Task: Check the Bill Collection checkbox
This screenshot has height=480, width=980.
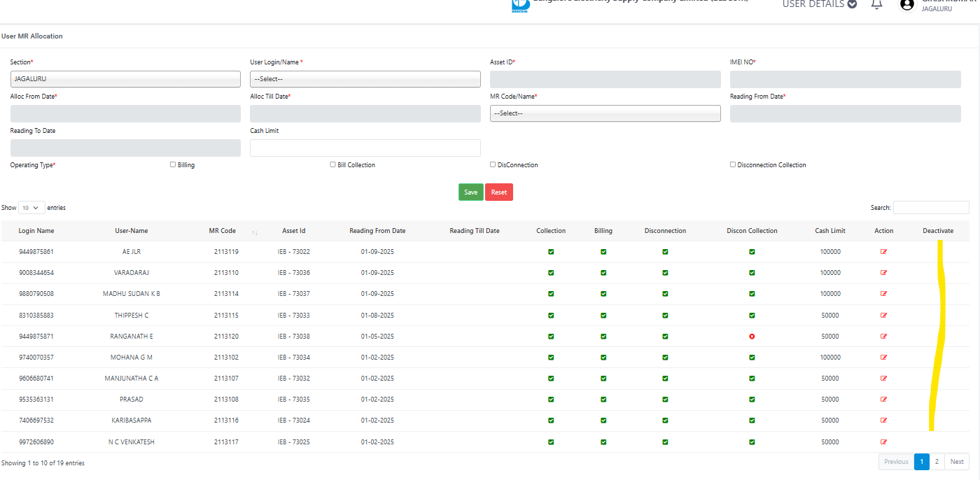Action: [x=332, y=164]
